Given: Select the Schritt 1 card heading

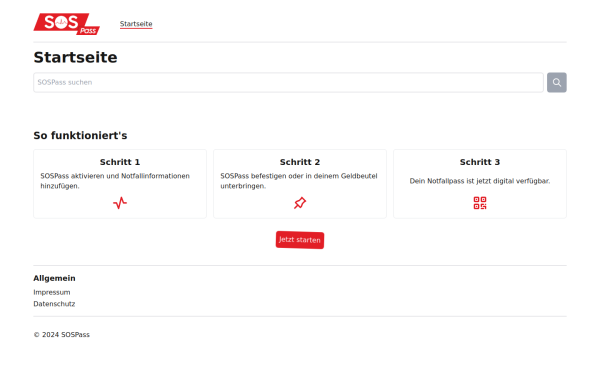Looking at the screenshot, I should point(120,162).
